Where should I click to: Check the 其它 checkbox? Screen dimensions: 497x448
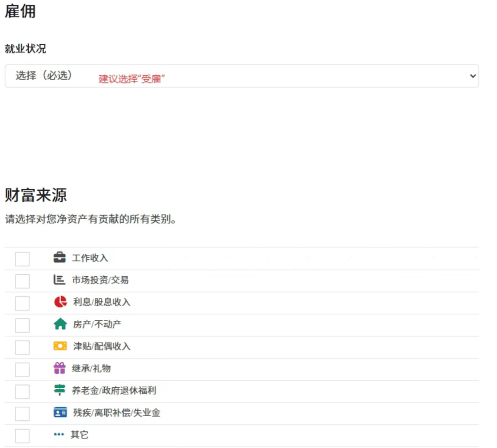22,436
